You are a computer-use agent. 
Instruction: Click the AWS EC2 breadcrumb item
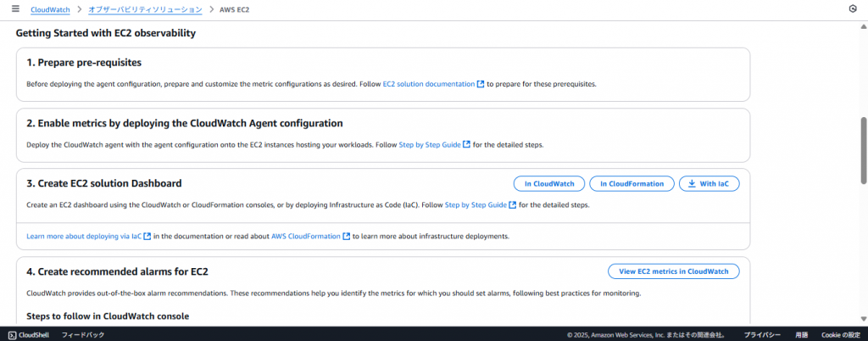235,9
